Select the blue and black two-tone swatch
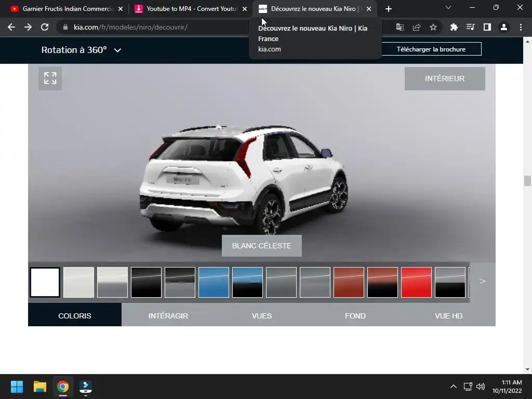The width and height of the screenshot is (532, 399). [x=247, y=282]
